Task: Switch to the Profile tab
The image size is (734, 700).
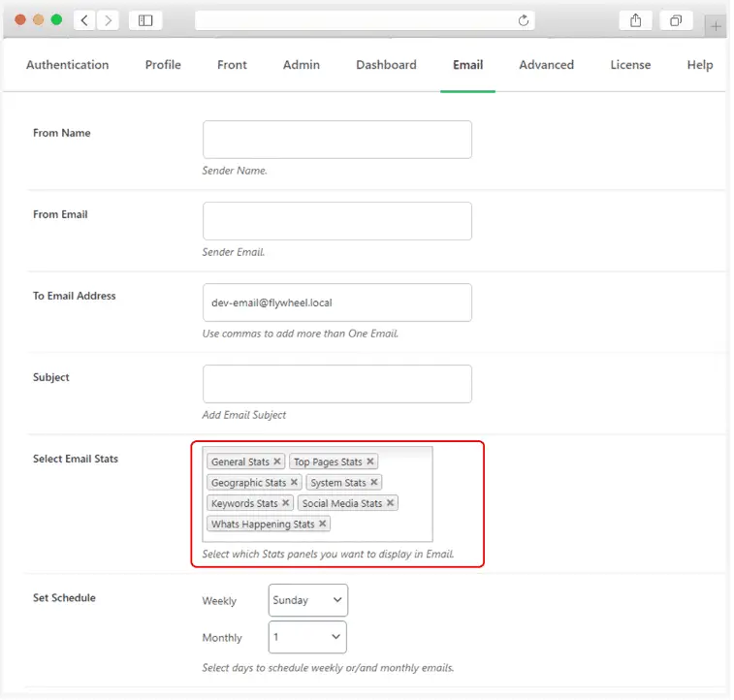Action: point(163,65)
